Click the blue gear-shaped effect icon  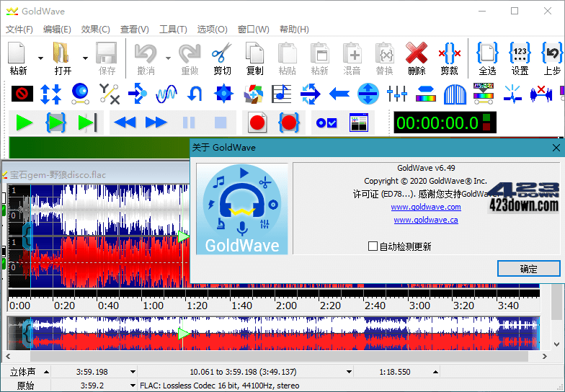click(223, 94)
